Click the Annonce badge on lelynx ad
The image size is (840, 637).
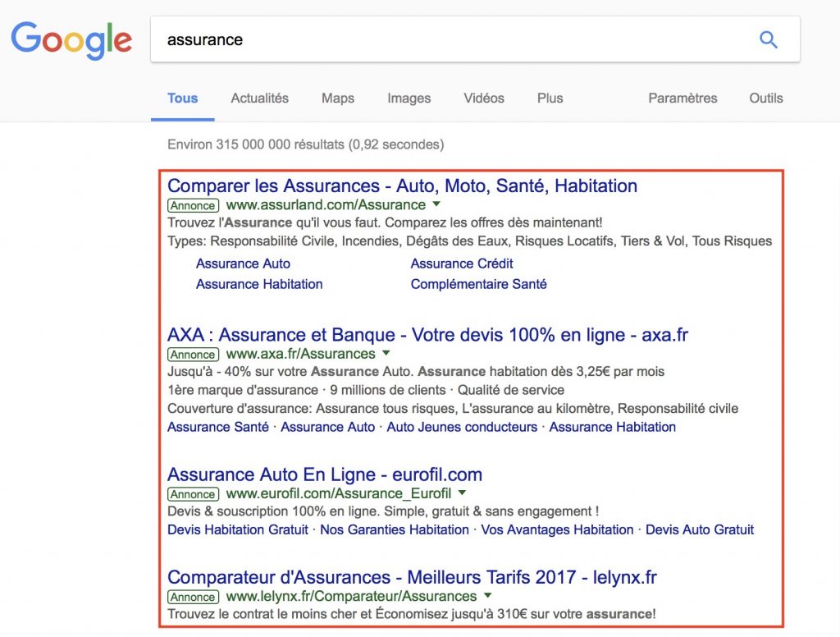coord(193,597)
